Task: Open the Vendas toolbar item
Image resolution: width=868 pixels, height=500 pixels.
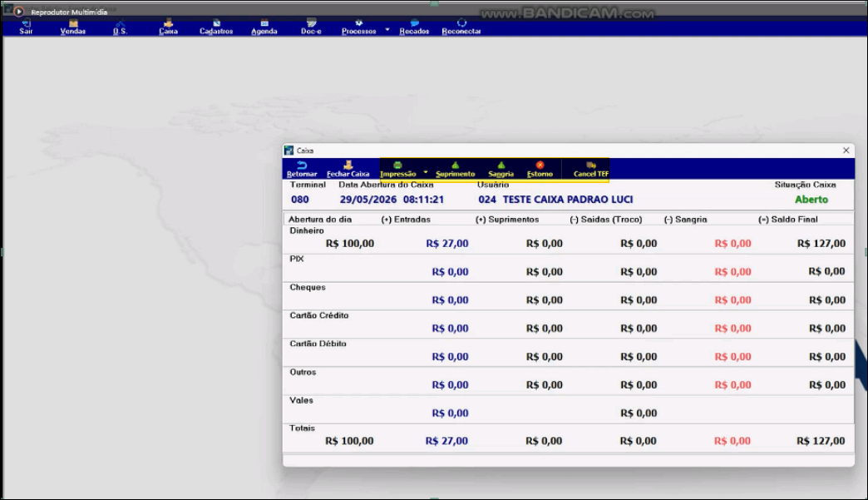Action: [73, 27]
